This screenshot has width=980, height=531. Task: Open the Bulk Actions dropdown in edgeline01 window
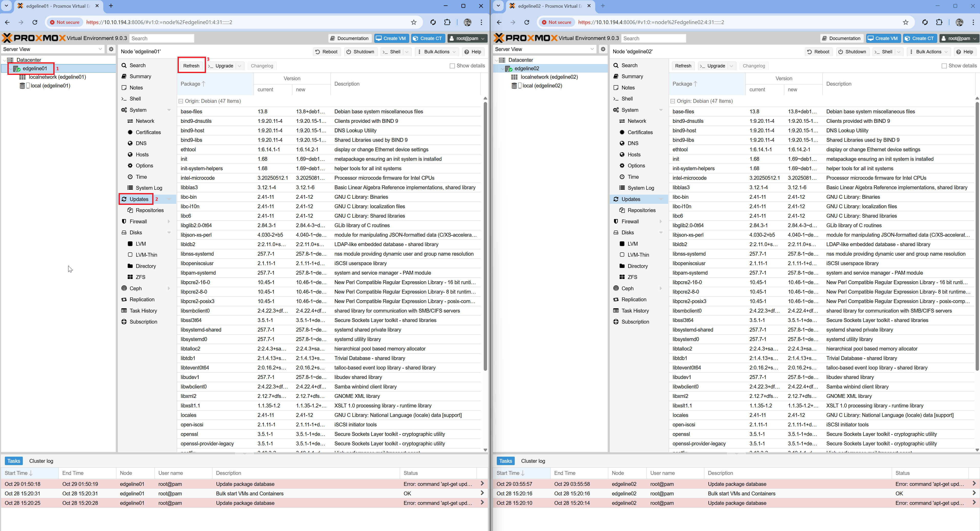click(437, 52)
